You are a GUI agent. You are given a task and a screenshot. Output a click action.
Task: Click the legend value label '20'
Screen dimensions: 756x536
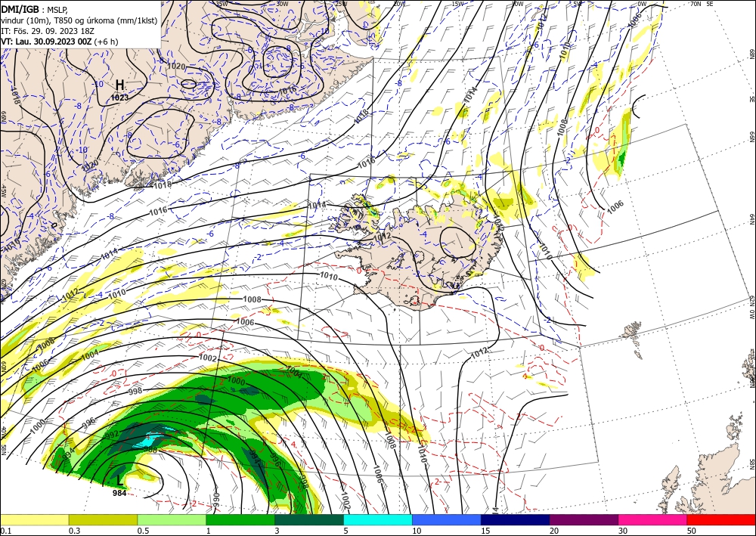(x=554, y=531)
